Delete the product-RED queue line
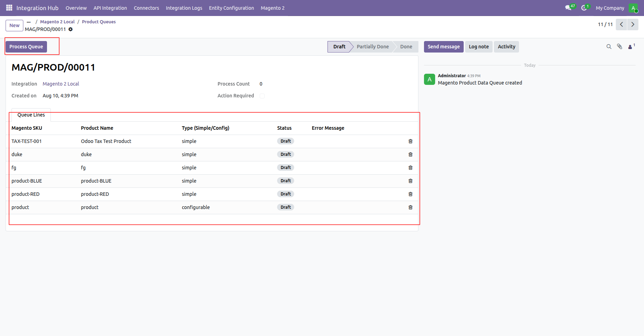This screenshot has width=644, height=336. click(x=410, y=194)
